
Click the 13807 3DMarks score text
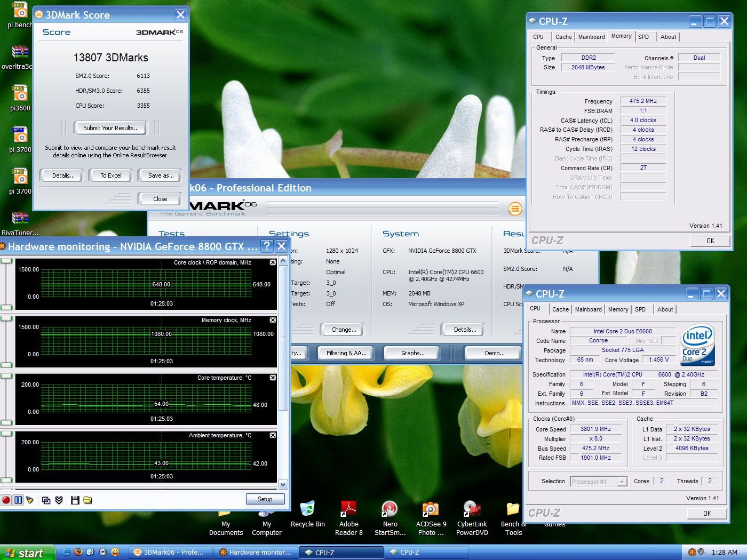coord(110,58)
